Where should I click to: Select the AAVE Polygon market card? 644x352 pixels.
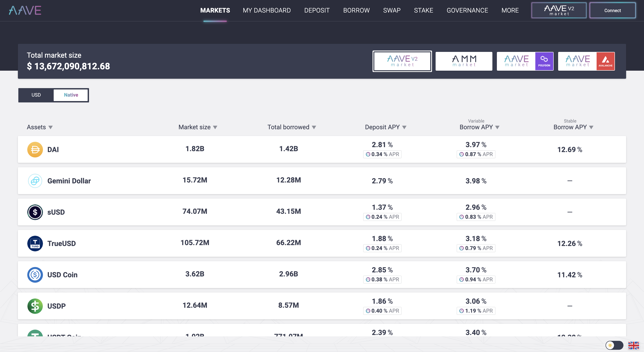coord(525,61)
